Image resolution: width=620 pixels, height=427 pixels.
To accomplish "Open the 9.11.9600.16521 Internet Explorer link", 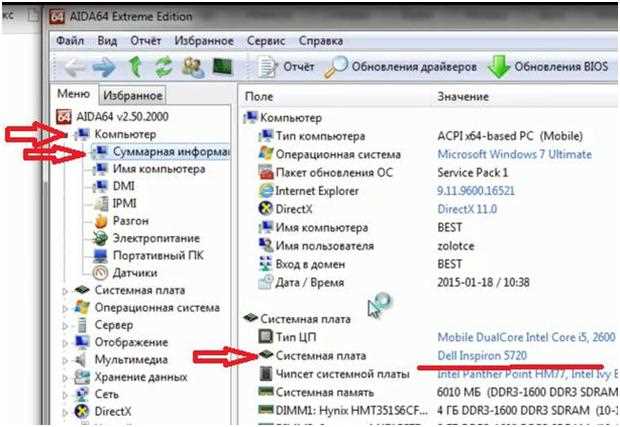I will click(476, 191).
